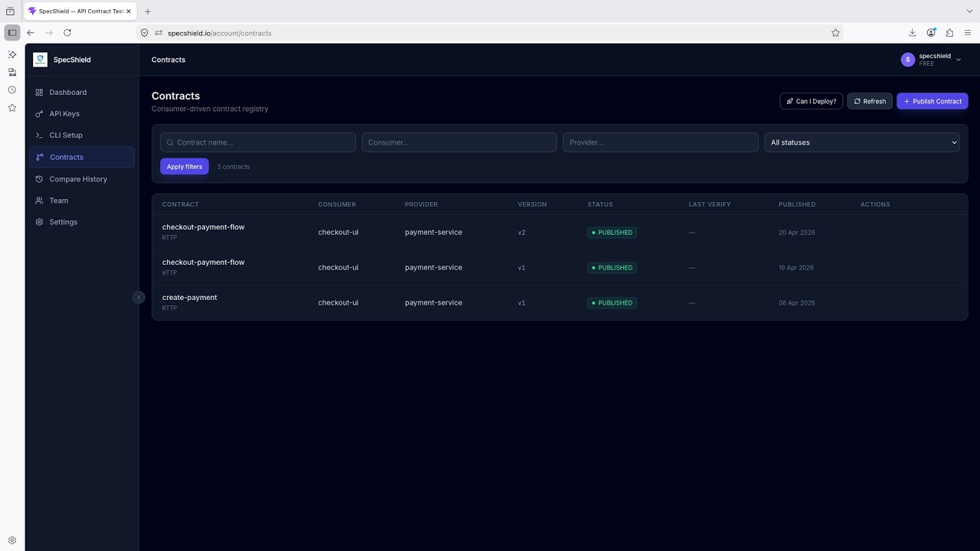Open the All statuses dropdown

pos(861,142)
